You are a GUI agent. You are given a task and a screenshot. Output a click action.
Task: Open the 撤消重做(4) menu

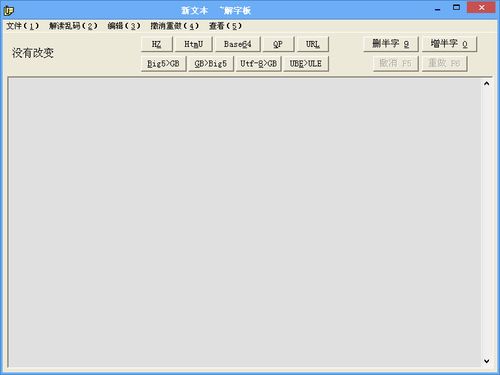tap(175, 26)
